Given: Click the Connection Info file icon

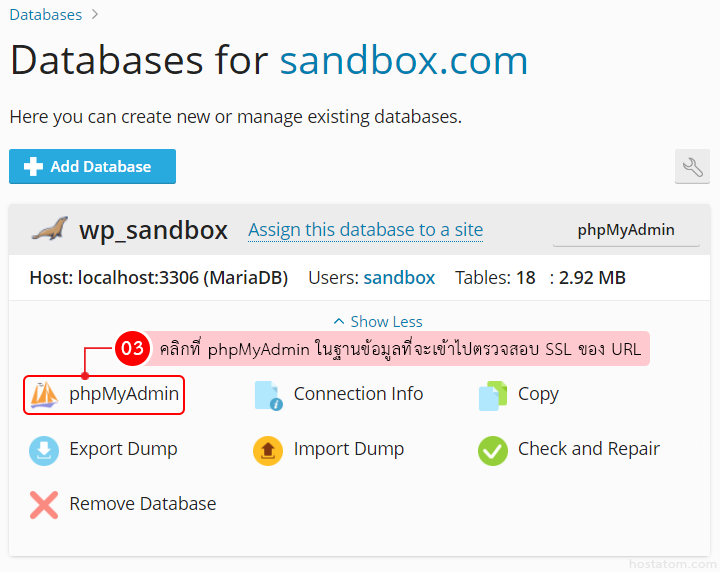Looking at the screenshot, I should 268,395.
